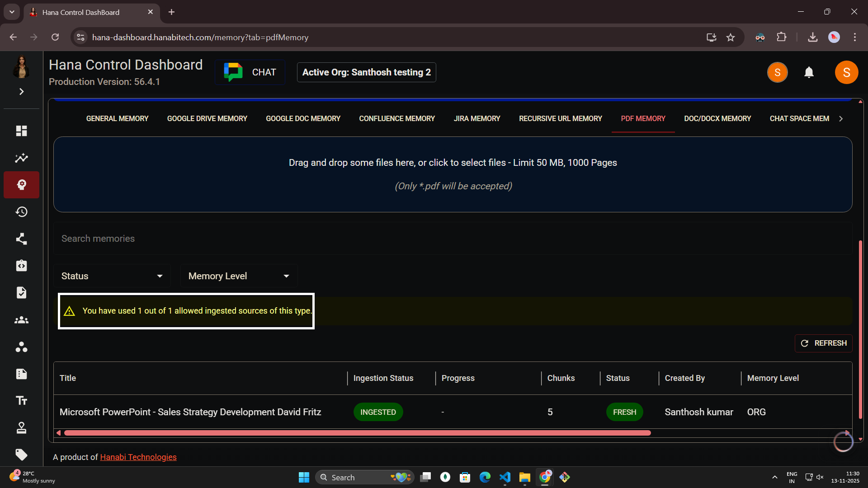Expand the collapsed sidebar with chevron arrow
The height and width of the screenshot is (488, 868).
tap(21, 92)
